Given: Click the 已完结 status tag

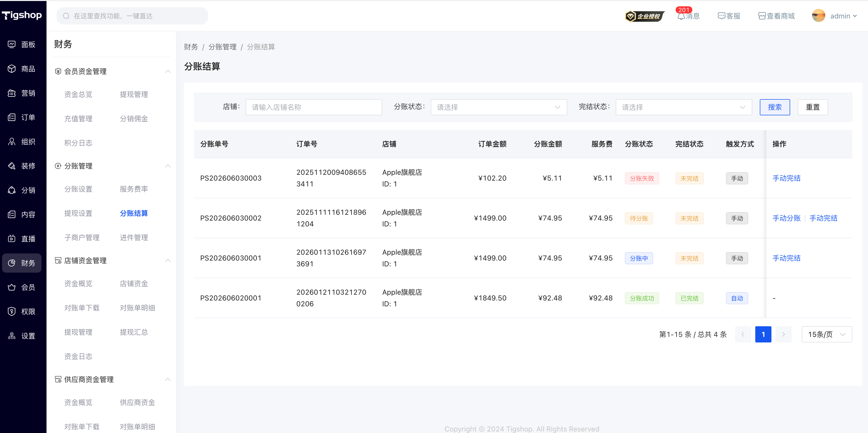Looking at the screenshot, I should pyautogui.click(x=689, y=298).
